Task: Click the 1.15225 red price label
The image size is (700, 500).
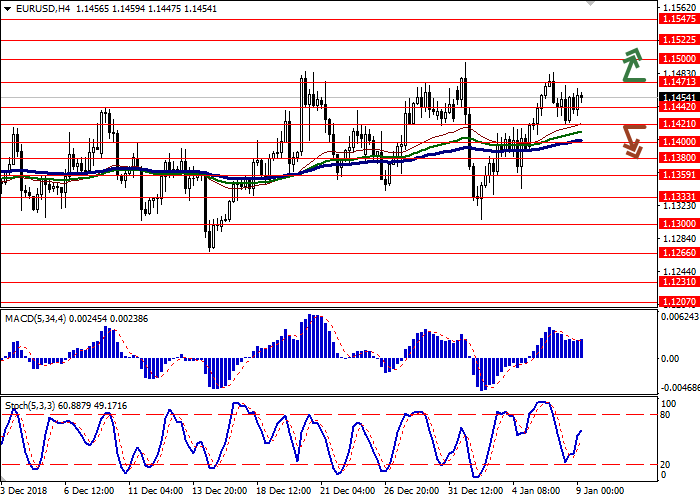Action: coord(677,40)
